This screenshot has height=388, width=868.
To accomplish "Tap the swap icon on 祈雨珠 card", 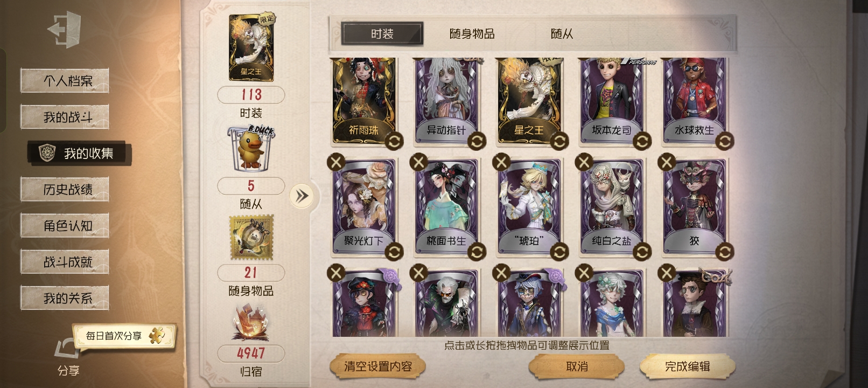I will (394, 142).
